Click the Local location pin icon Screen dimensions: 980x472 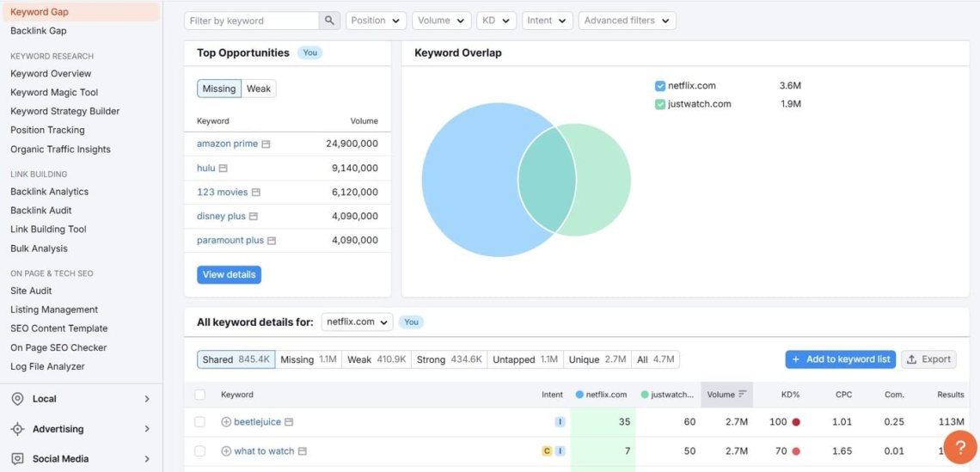tap(17, 399)
